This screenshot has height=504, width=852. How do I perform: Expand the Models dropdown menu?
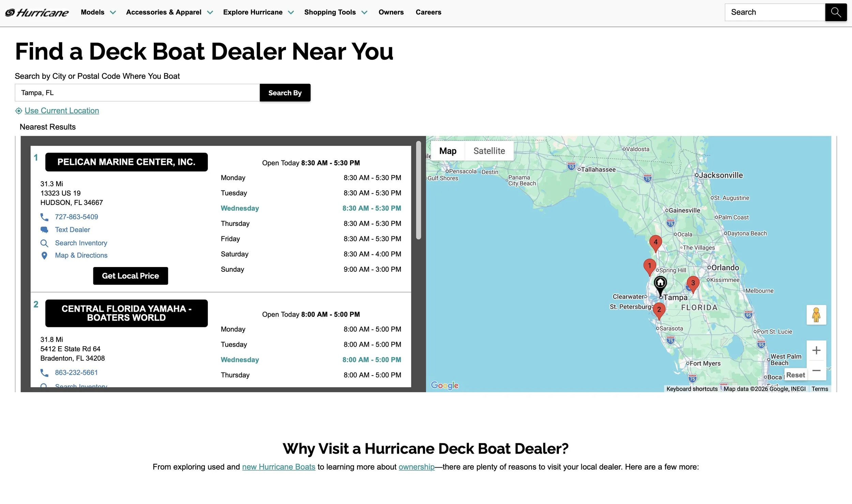tap(98, 12)
